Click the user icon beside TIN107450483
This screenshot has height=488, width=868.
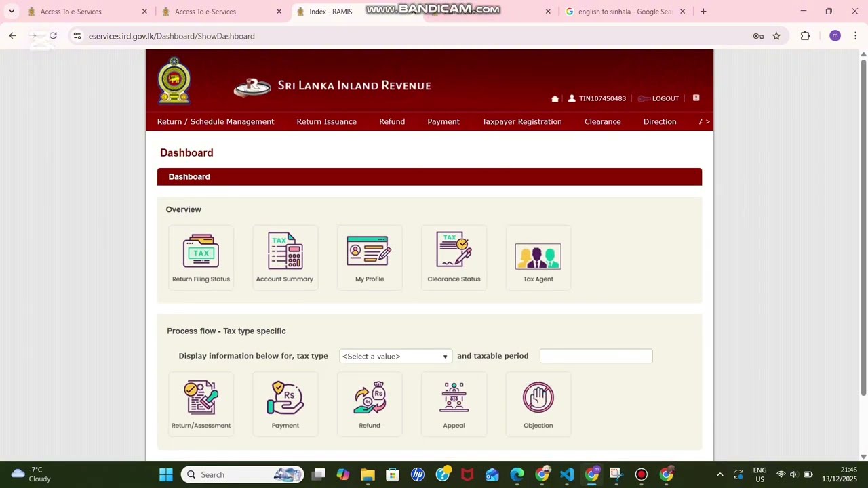pos(572,98)
